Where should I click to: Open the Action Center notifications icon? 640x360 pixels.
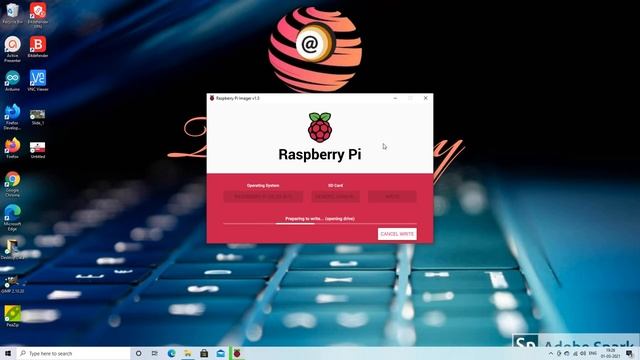(x=629, y=353)
